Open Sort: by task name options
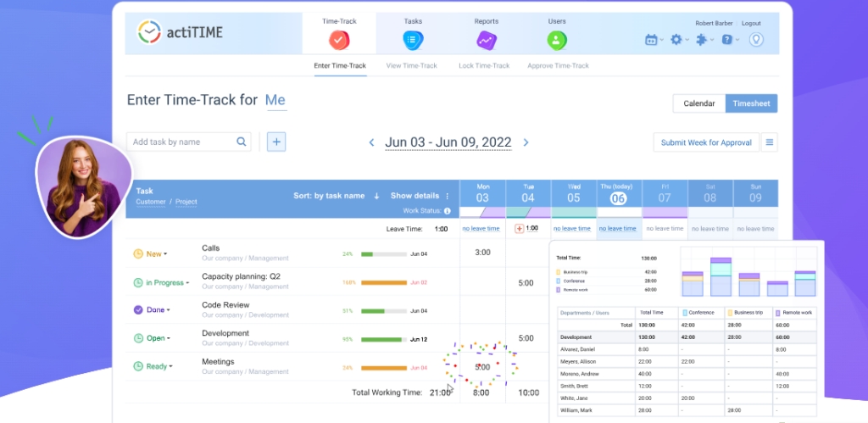The width and height of the screenshot is (868, 423). coord(329,196)
